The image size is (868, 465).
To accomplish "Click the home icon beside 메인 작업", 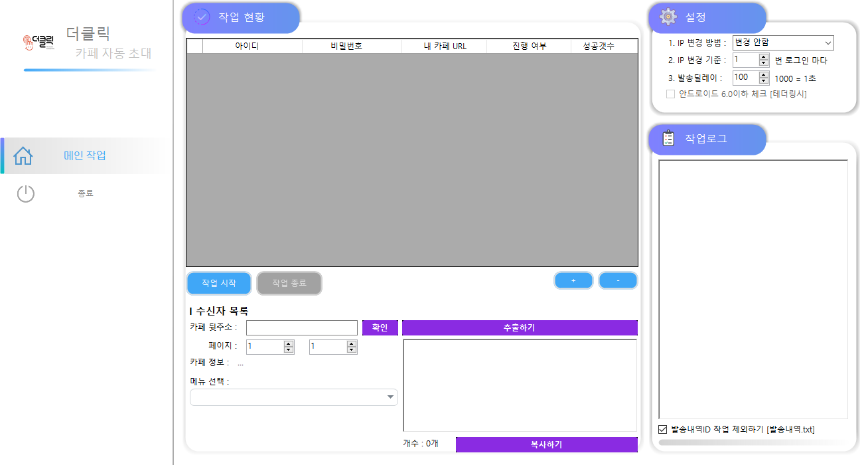I will pos(23,155).
